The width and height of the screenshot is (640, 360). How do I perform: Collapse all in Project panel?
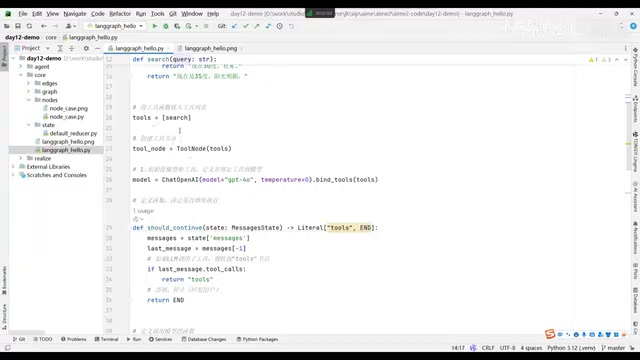click(x=71, y=48)
